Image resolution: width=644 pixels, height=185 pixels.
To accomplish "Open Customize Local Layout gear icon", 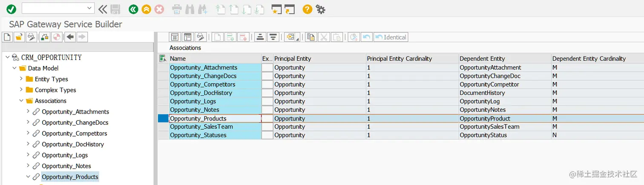I will tap(321, 9).
